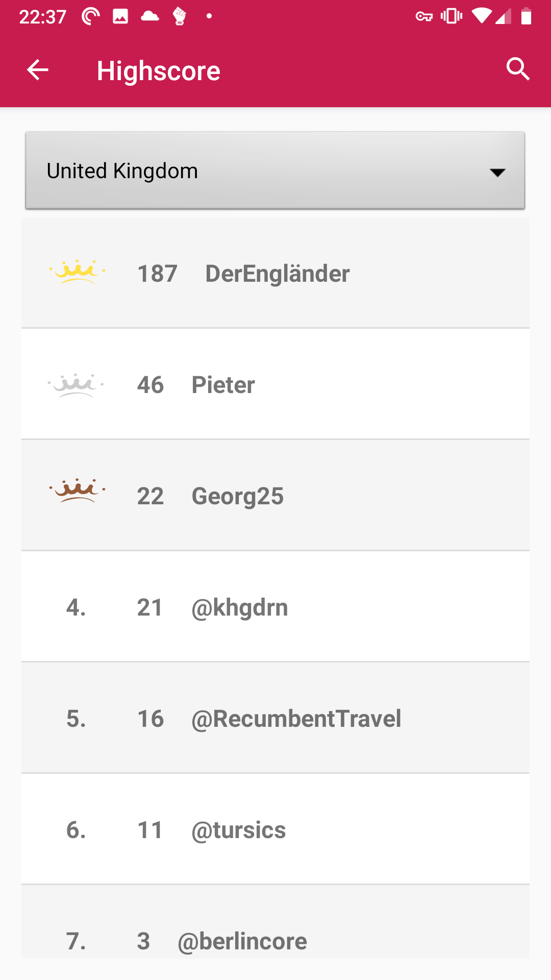
Task: Tap the battery status icon
Action: point(526,16)
